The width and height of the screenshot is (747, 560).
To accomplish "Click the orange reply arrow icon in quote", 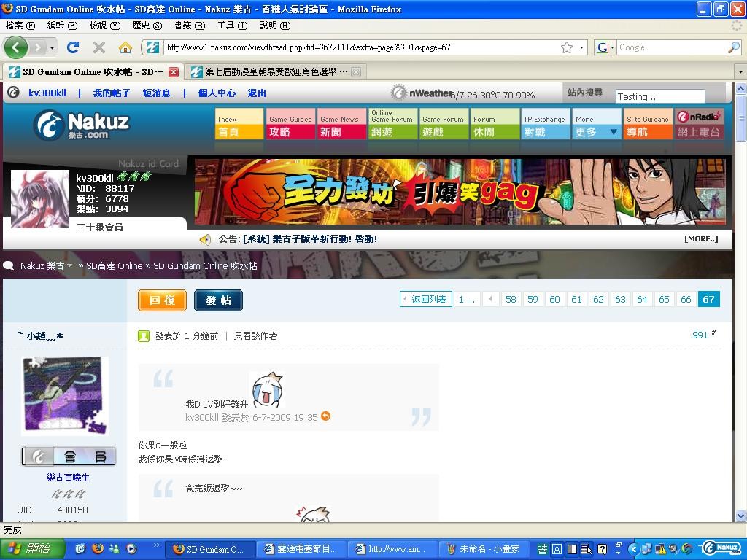I will [326, 416].
